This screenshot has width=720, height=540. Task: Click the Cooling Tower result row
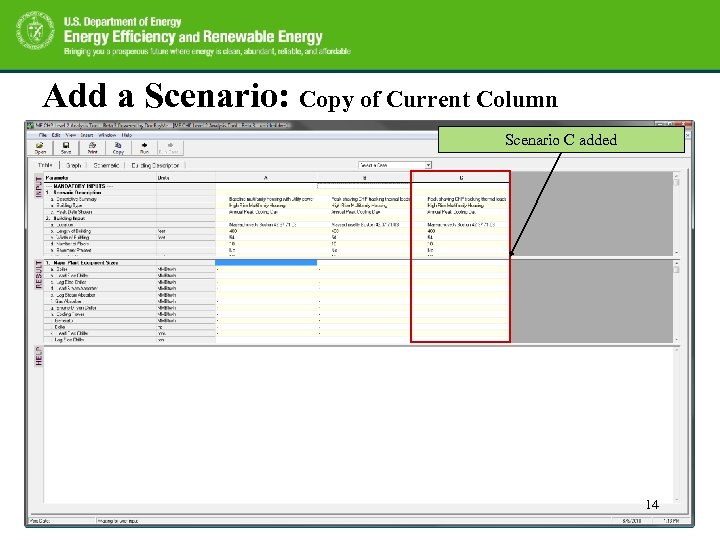pos(100,314)
